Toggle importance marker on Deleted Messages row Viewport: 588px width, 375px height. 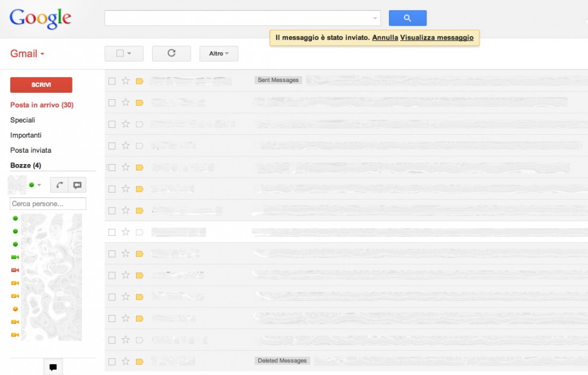[140, 362]
